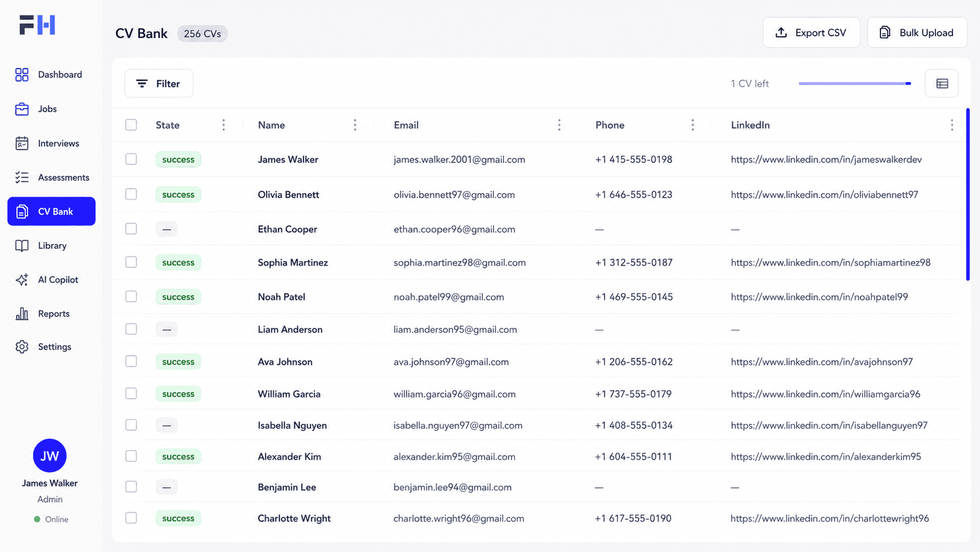Click the FH logo
The height and width of the screenshot is (552, 980).
click(37, 25)
